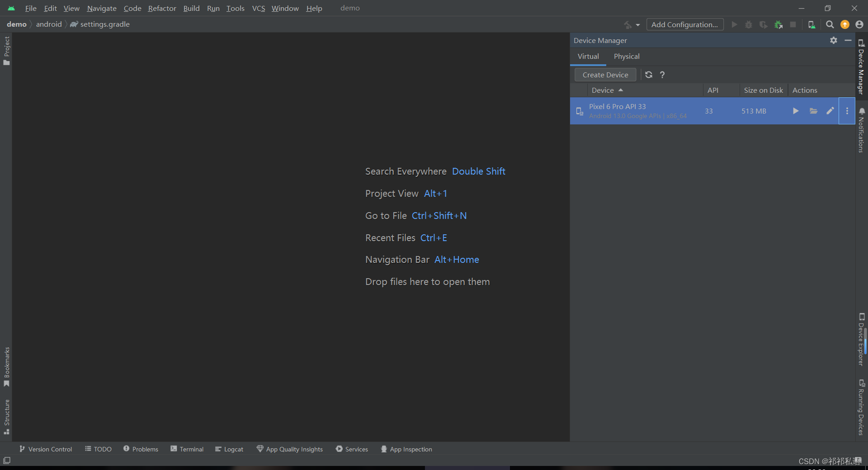Click the tool window bars toggle icon
The height and width of the screenshot is (470, 868).
pos(7,461)
